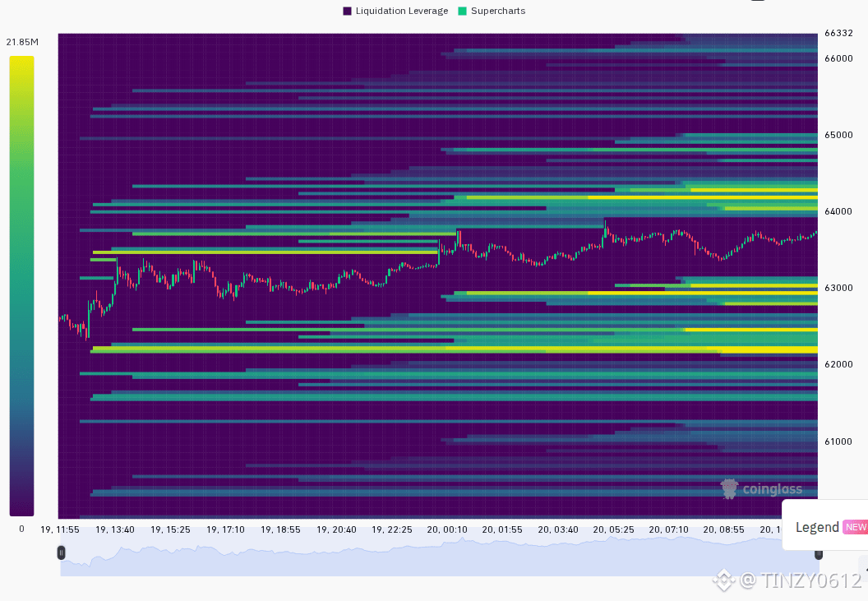
Task: Click the 62000 price axis label
Action: (838, 364)
